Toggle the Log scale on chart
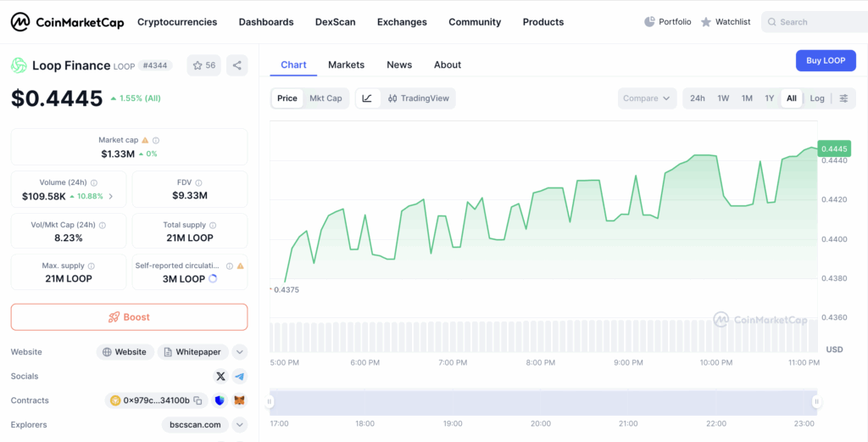This screenshot has width=868, height=442. point(816,98)
